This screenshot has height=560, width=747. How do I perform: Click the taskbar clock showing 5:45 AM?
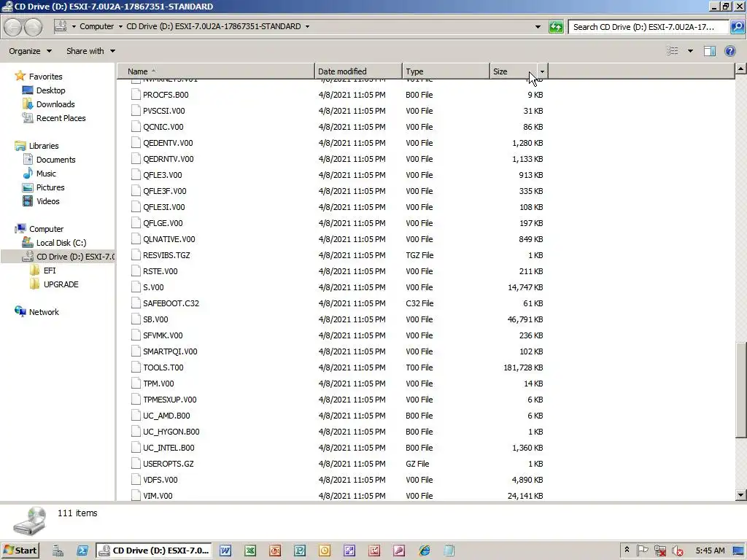pos(710,551)
